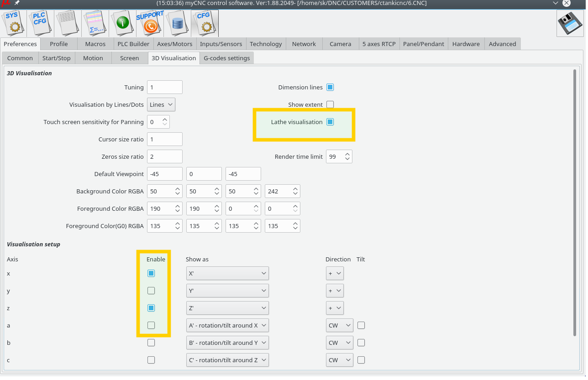The image size is (588, 380).
Task: Open the G-codes settings sub-tab
Action: tap(226, 58)
